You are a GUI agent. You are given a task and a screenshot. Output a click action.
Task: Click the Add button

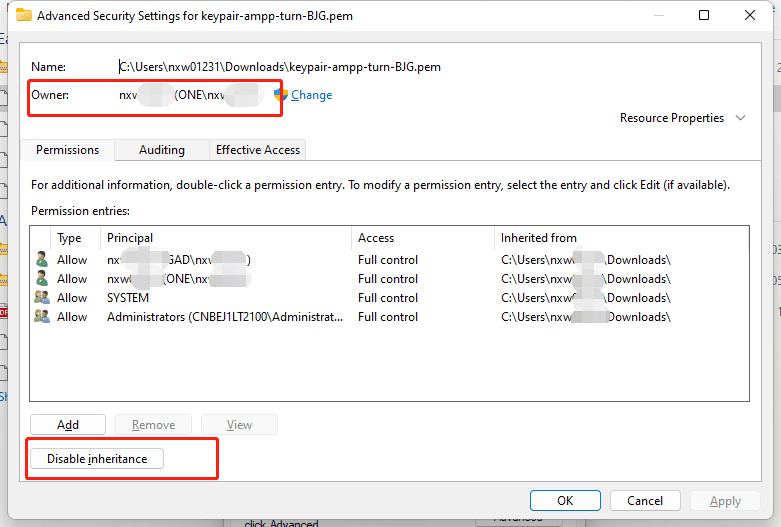68,425
